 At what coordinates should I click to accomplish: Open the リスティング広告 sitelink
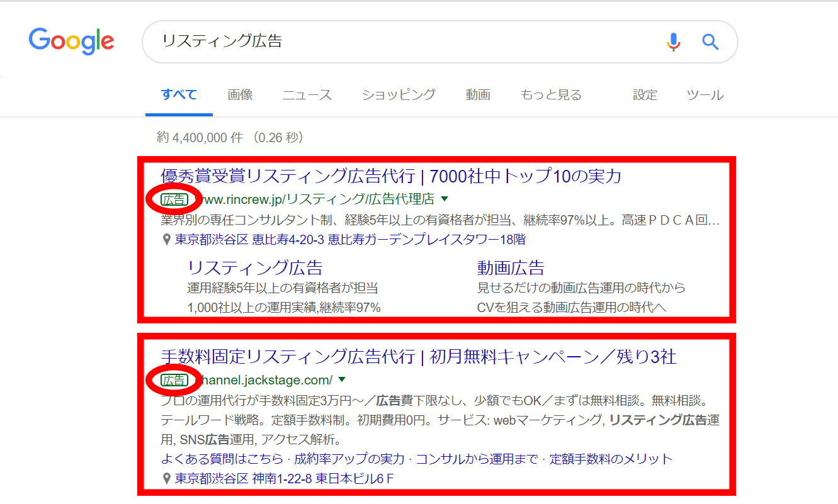(255, 267)
